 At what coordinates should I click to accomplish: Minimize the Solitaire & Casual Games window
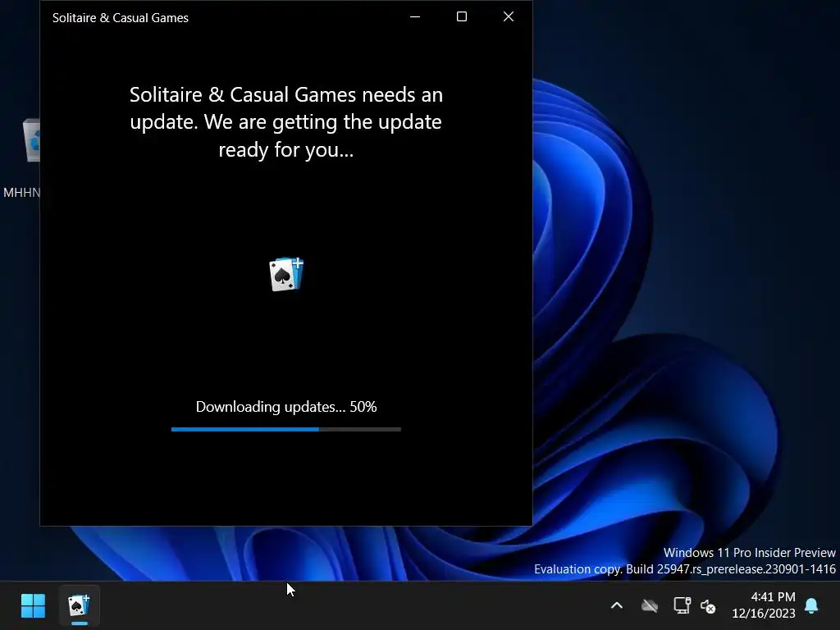414,16
